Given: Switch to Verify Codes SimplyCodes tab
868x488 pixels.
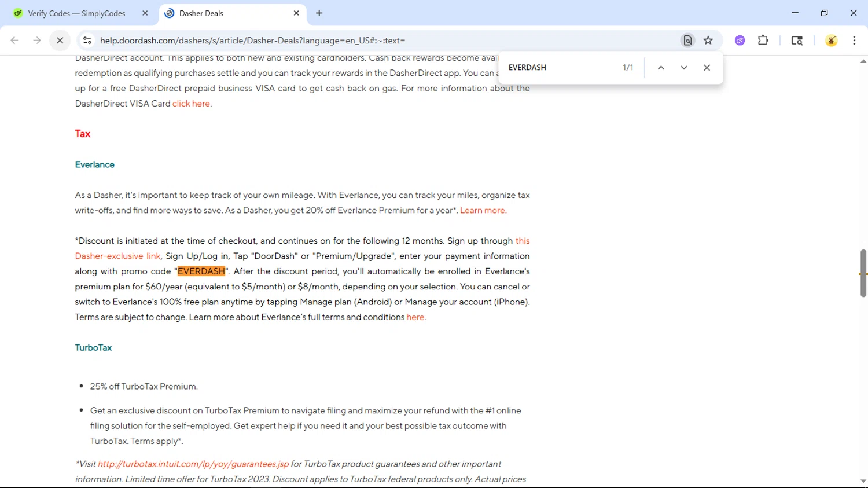Looking at the screenshot, I should pyautogui.click(x=77, y=13).
